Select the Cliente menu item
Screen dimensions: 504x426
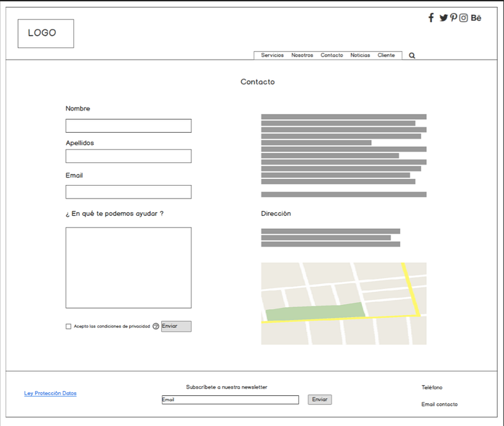tap(386, 55)
